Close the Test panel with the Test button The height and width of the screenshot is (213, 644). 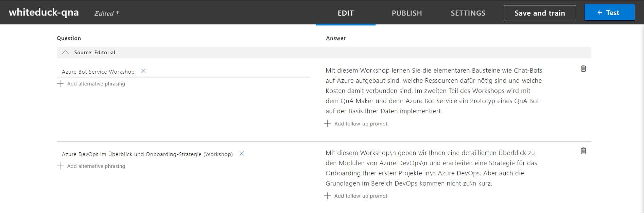[x=609, y=13]
